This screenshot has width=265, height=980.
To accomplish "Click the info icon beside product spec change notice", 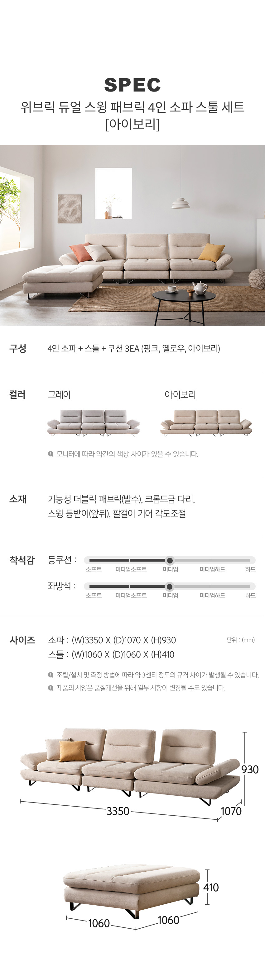I will [x=51, y=688].
